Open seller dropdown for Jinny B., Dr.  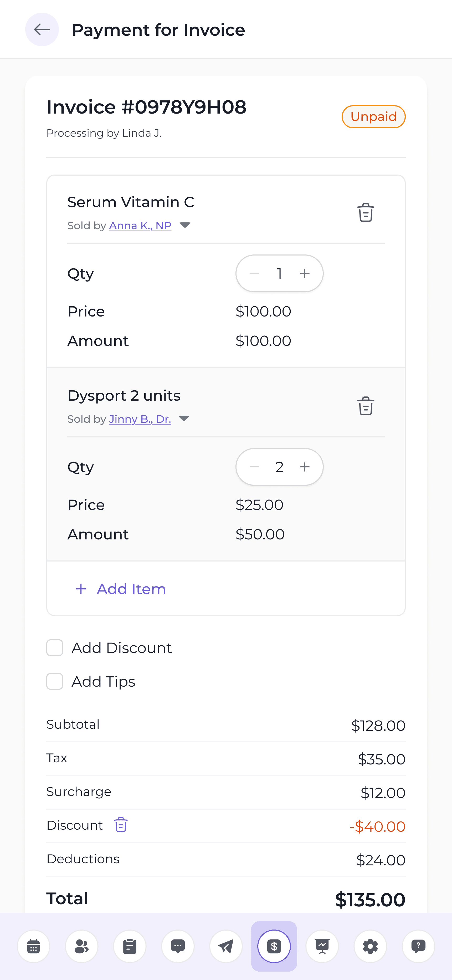tap(184, 418)
